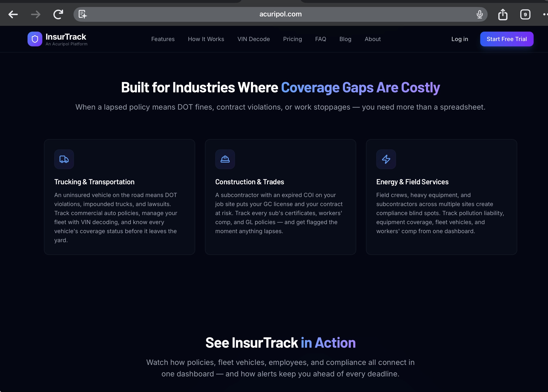Click the lightning bolt Energy icon
Image resolution: width=548 pixels, height=392 pixels.
click(x=386, y=159)
